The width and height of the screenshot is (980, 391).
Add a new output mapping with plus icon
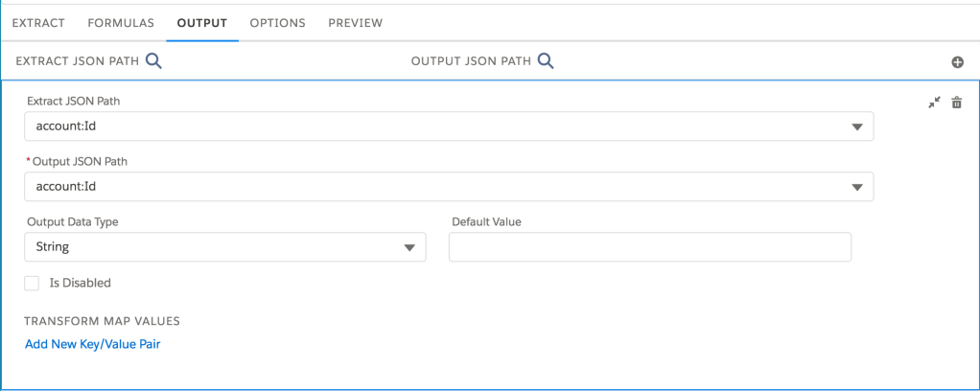point(956,62)
